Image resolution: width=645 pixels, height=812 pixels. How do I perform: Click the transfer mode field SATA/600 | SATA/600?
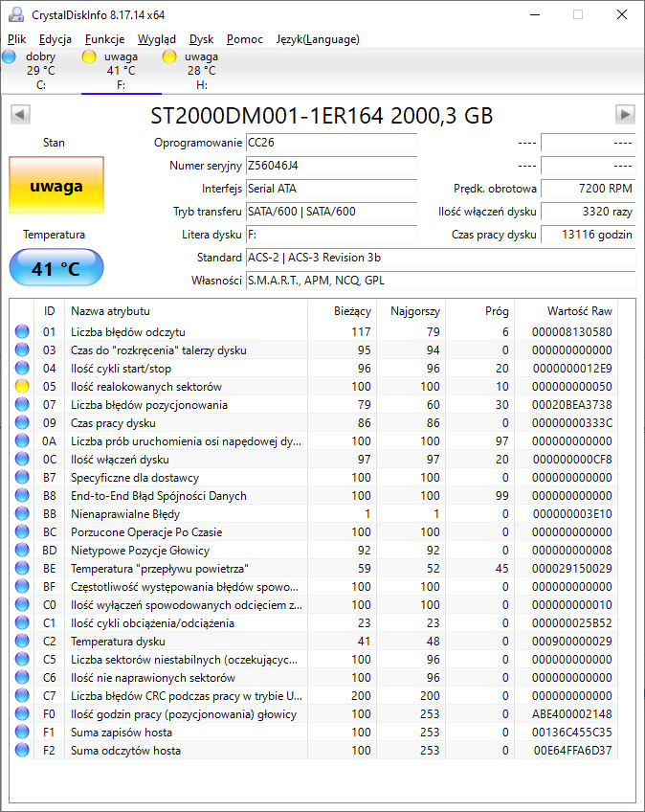click(x=331, y=212)
